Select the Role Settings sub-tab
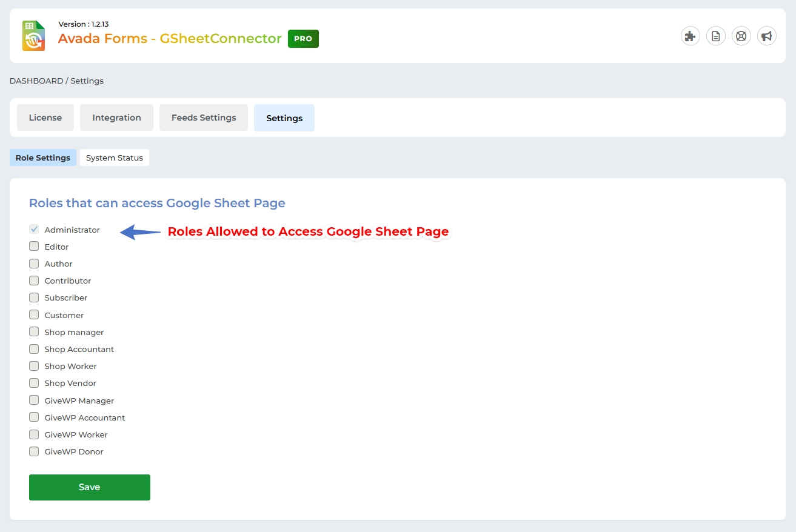Screen dimensions: 796x532 (x=43, y=158)
